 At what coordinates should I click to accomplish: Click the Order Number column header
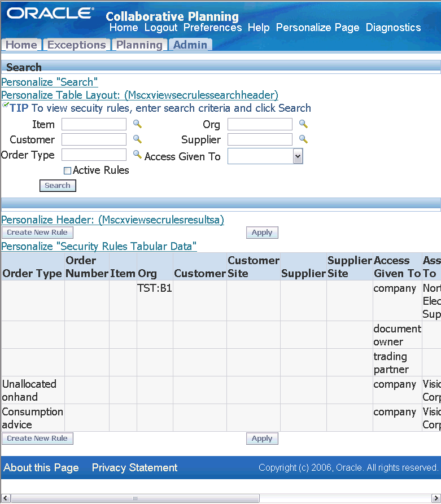(86, 267)
